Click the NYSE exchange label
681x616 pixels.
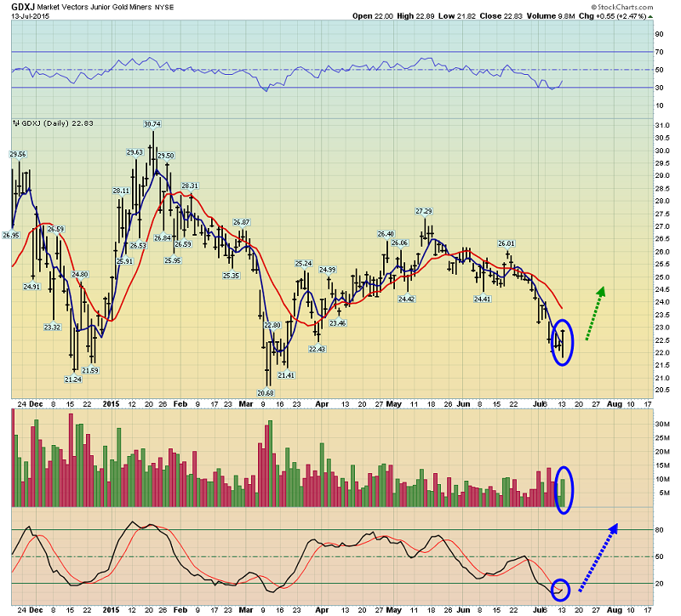pos(163,8)
